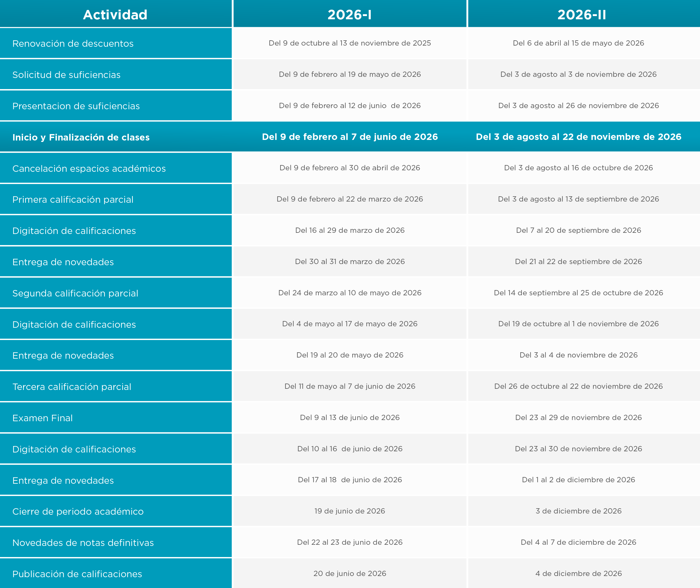Click the Actividad column header
The height and width of the screenshot is (588, 700).
tap(115, 15)
